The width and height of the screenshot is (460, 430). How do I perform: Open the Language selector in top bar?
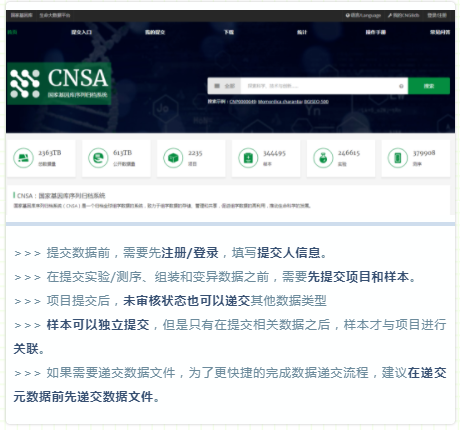pos(363,15)
